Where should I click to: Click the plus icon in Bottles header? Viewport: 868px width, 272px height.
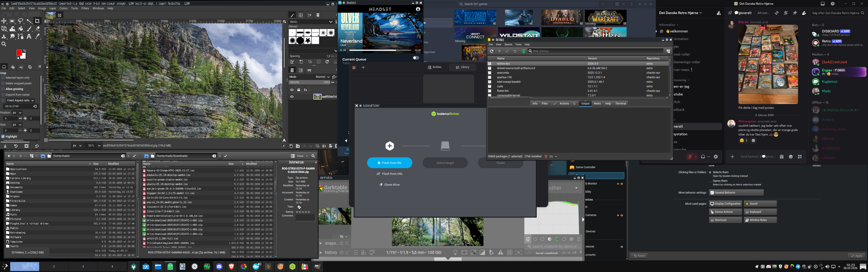click(363, 68)
